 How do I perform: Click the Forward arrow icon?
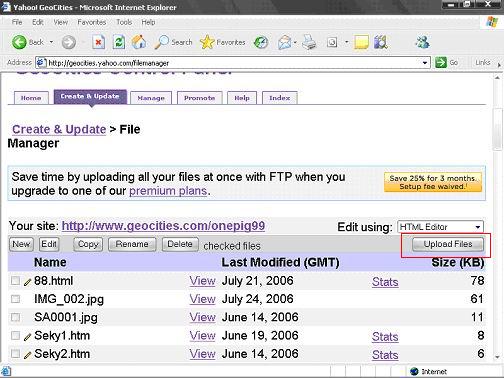[69, 42]
